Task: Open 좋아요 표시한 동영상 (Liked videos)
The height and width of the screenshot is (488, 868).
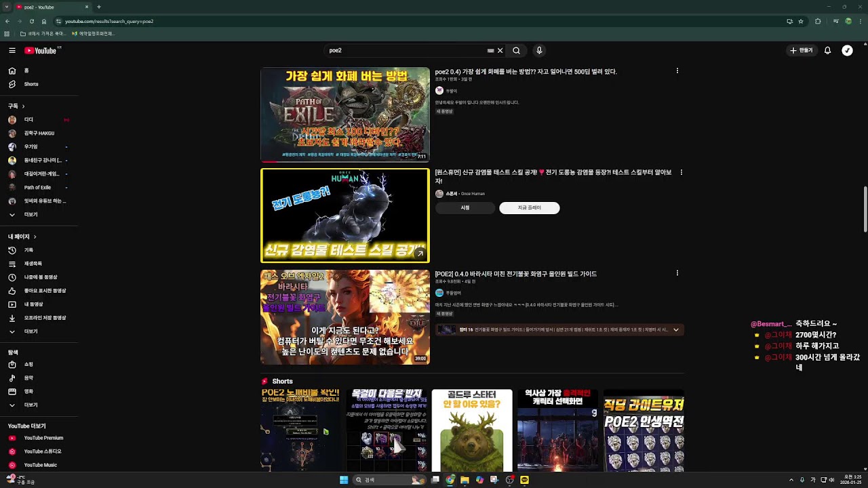Action: (37, 291)
